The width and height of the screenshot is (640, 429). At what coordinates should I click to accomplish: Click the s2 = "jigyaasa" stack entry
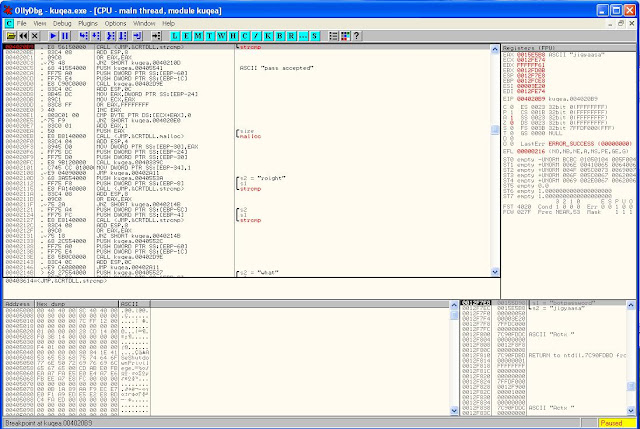pos(558,309)
